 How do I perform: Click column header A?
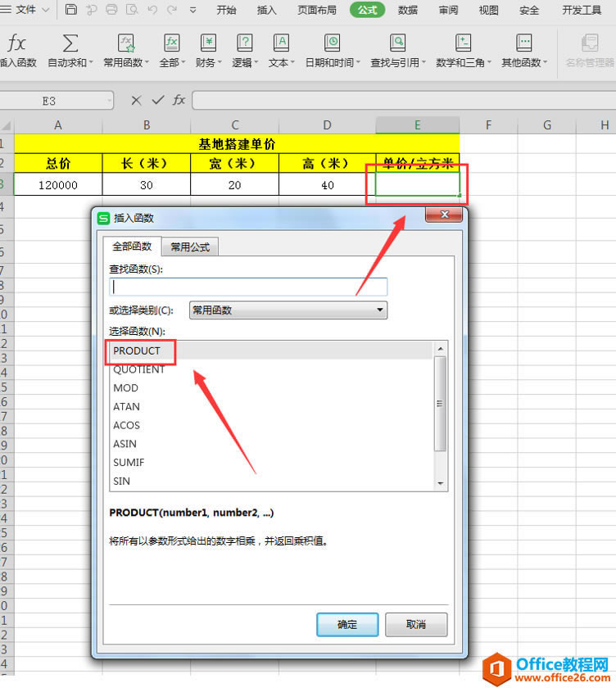point(58,125)
